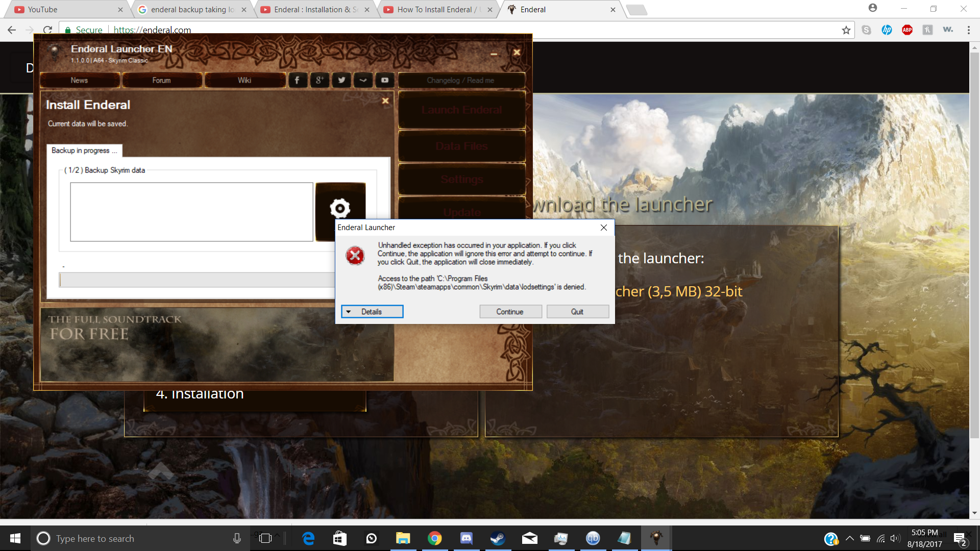Click the gear icon beside the backup log
Viewport: 980px width, 551px height.
click(x=340, y=209)
